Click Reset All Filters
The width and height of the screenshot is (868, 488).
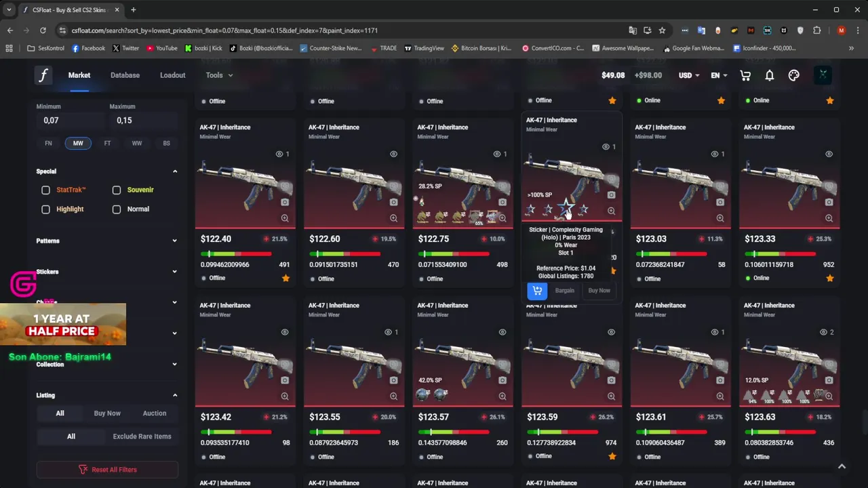point(107,470)
